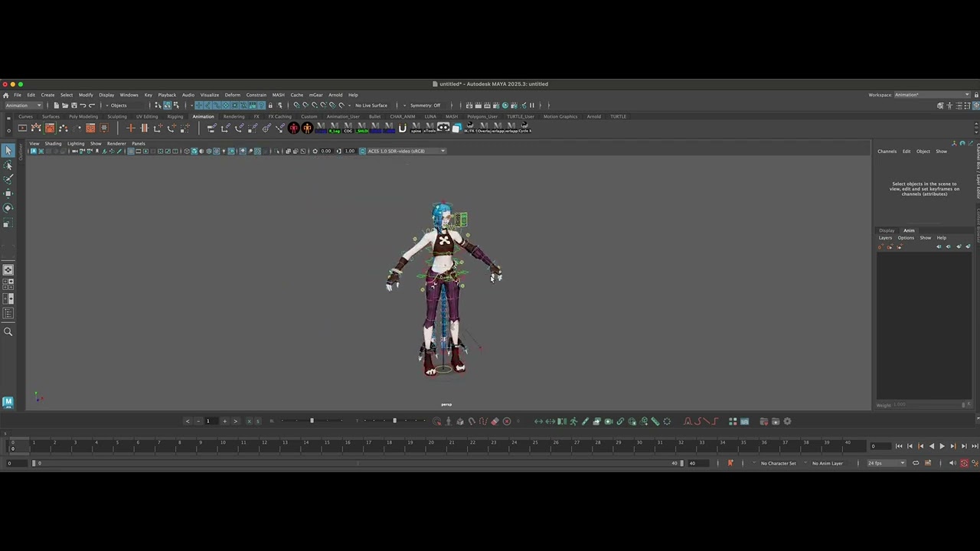This screenshot has width=980, height=551.
Task: Open the 24 fps frame rate dropdown
Action: point(886,463)
